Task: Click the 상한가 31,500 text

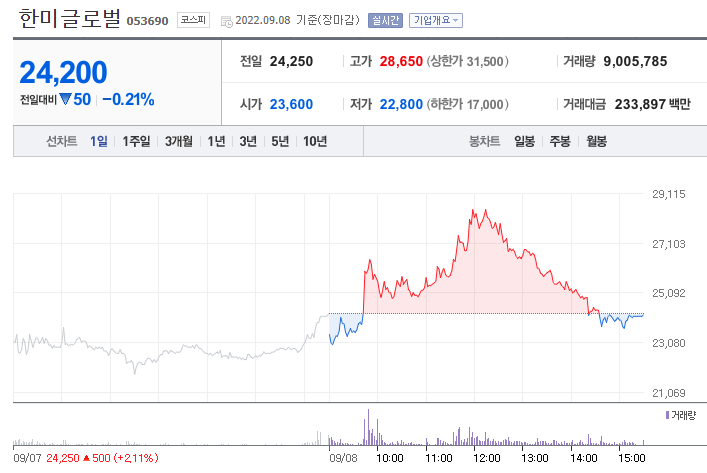Action: pos(468,61)
